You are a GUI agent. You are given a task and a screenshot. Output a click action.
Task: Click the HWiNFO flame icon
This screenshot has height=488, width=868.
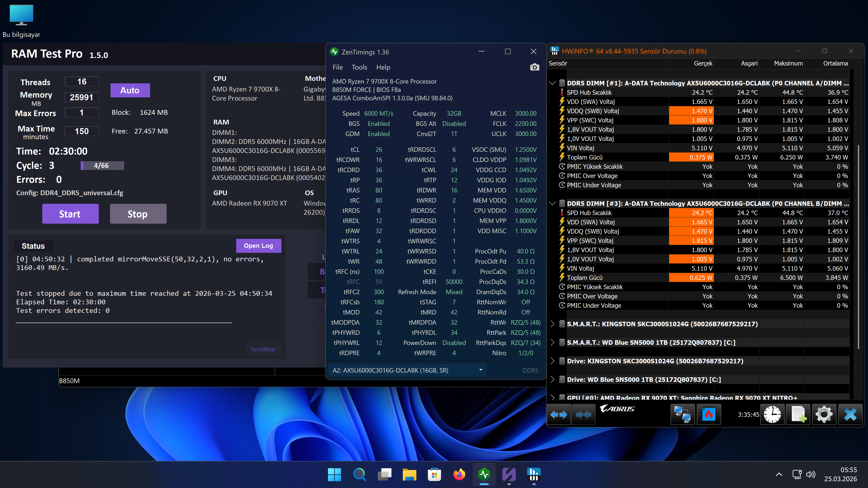[x=709, y=415]
